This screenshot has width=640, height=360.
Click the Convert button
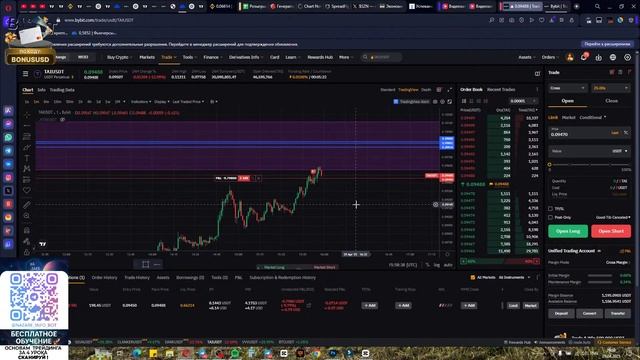tap(589, 313)
